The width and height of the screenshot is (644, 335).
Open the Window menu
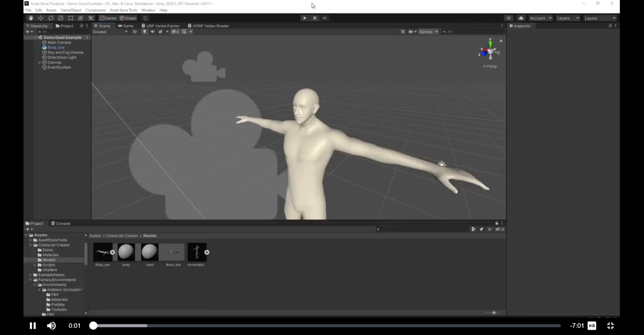pos(148,10)
